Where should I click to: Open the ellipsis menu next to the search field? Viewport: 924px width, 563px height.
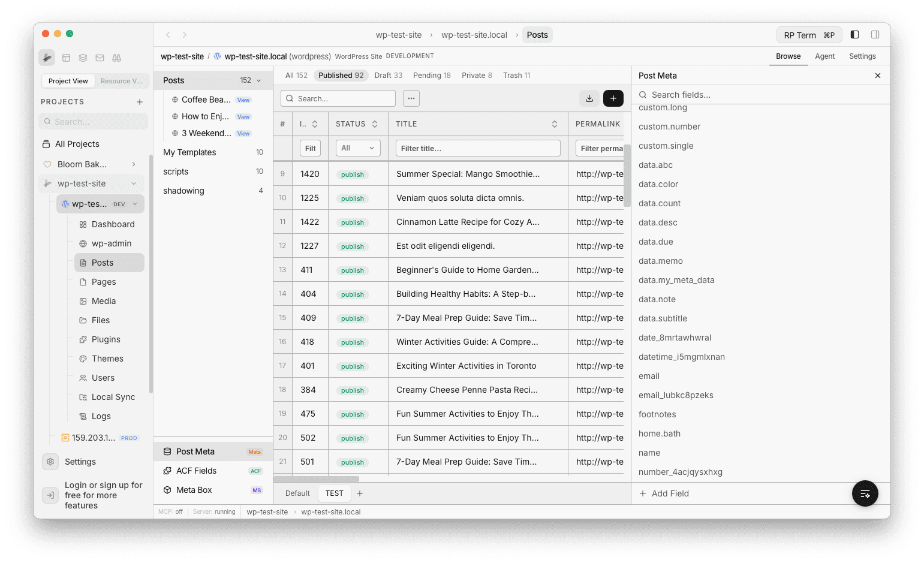point(411,98)
